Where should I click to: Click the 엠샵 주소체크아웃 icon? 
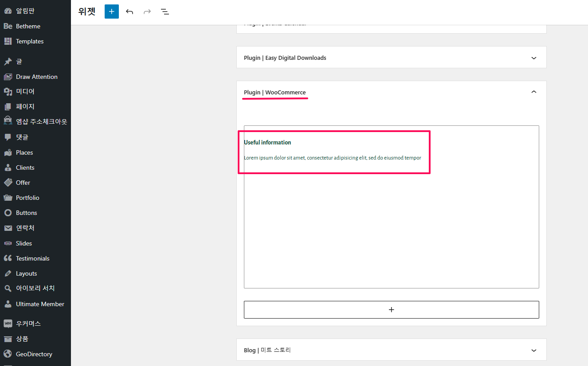click(x=8, y=121)
